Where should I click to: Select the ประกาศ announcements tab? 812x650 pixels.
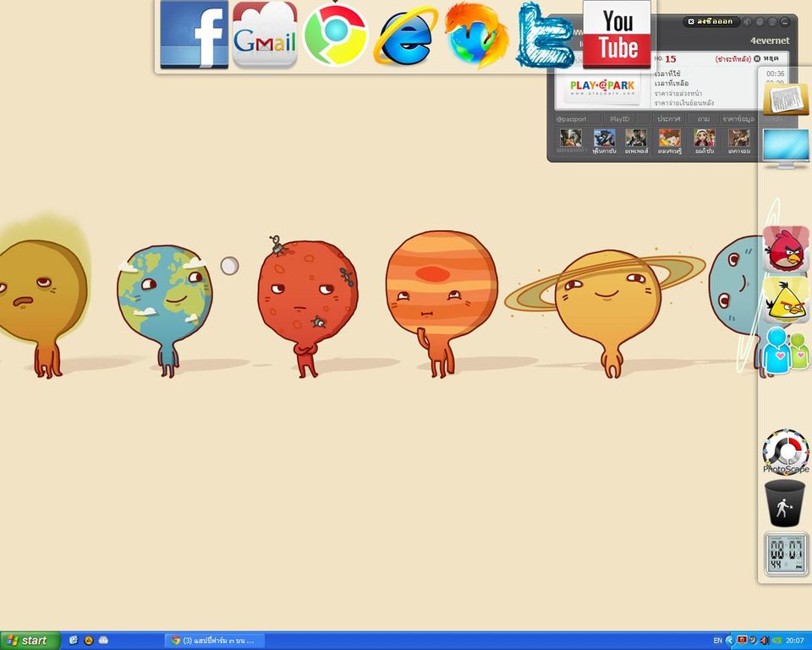click(x=668, y=119)
